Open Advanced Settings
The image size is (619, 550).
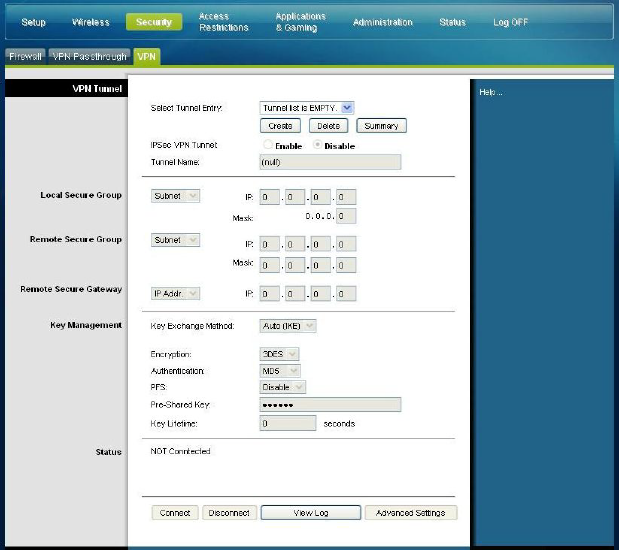tap(411, 513)
